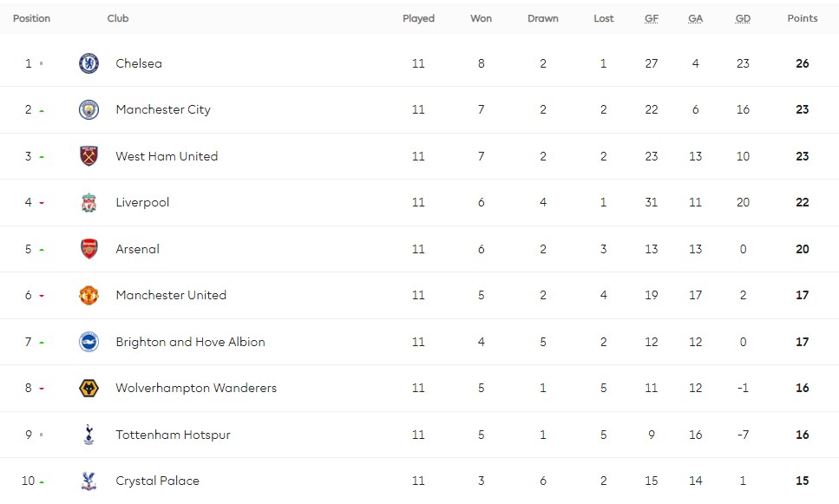839x504 pixels.
Task: Click the GD column header abbreviation
Action: [x=743, y=19]
